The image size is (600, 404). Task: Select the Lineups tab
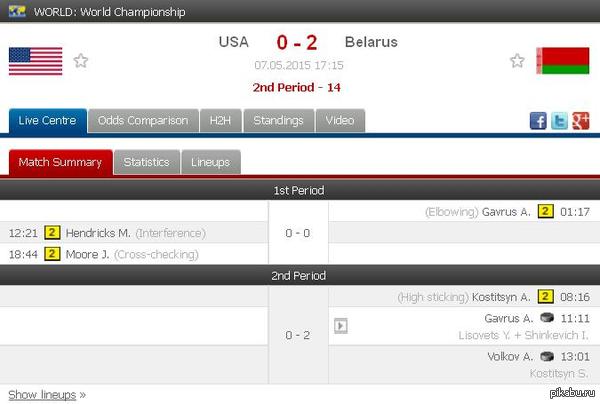click(210, 162)
